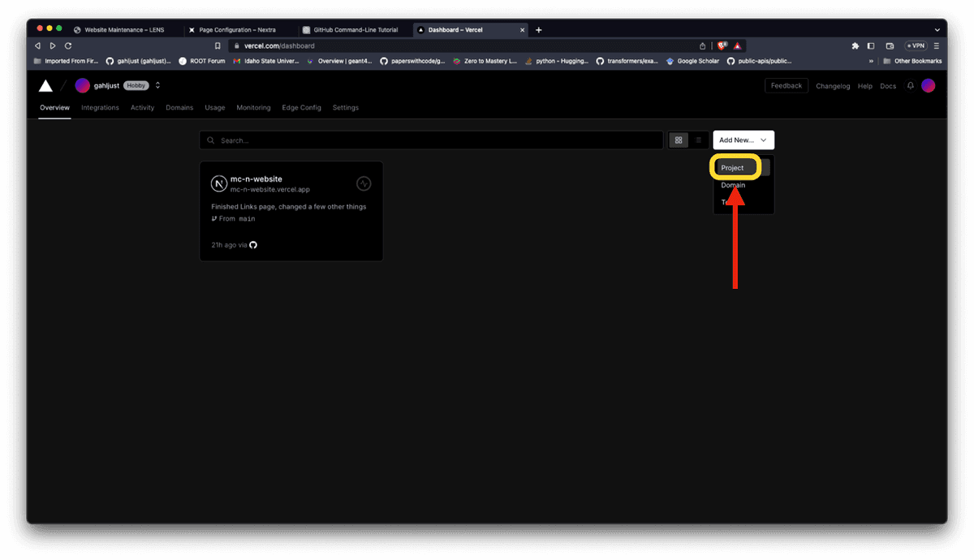Open the Settings tab
974x560 pixels.
coord(345,108)
